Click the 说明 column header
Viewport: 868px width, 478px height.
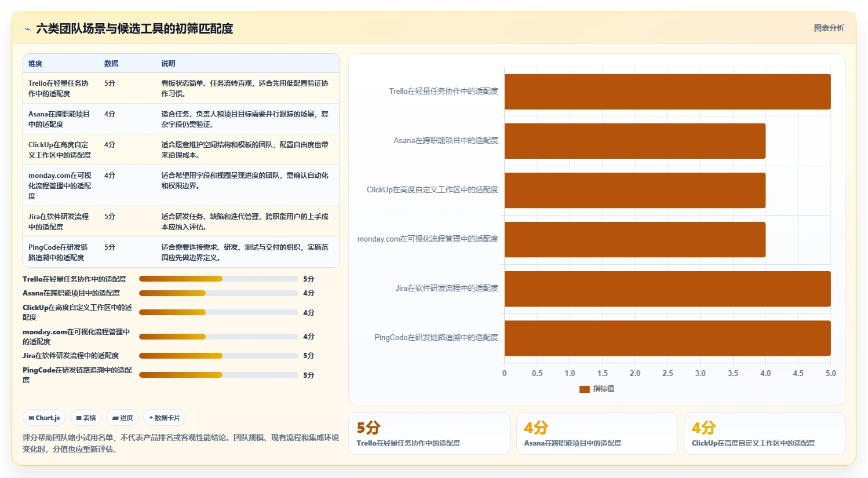[x=168, y=64]
